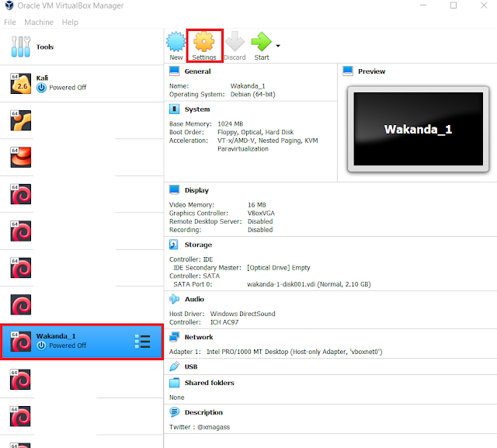Open the Machine menu
Viewport: 497px width, 448px height.
click(x=39, y=23)
